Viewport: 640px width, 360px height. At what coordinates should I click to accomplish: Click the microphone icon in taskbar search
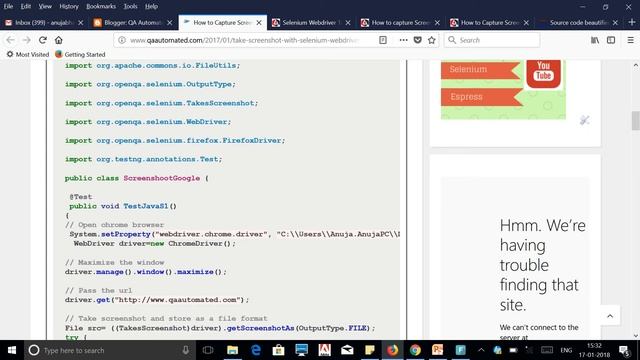tap(186, 350)
